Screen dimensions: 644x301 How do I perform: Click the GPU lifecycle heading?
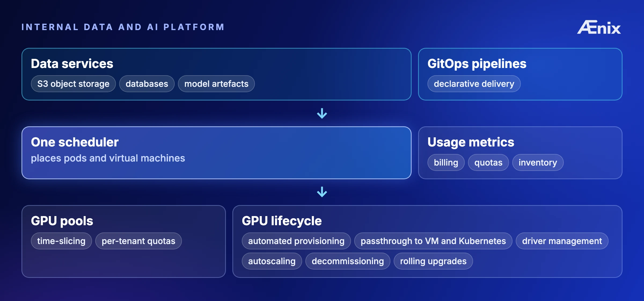click(x=281, y=221)
